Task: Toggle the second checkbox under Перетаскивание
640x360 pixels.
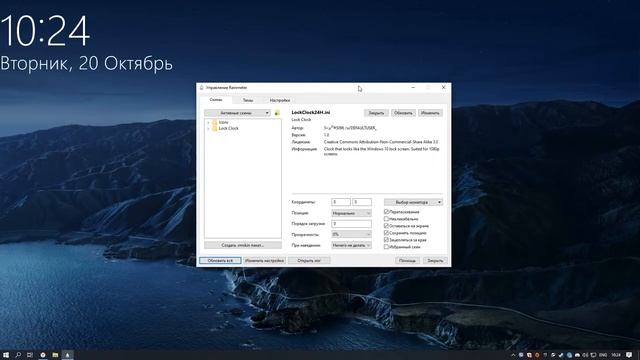Action: point(386,219)
